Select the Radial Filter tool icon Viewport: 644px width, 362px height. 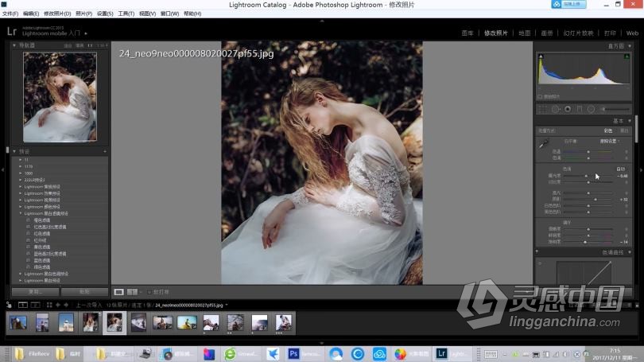click(591, 109)
